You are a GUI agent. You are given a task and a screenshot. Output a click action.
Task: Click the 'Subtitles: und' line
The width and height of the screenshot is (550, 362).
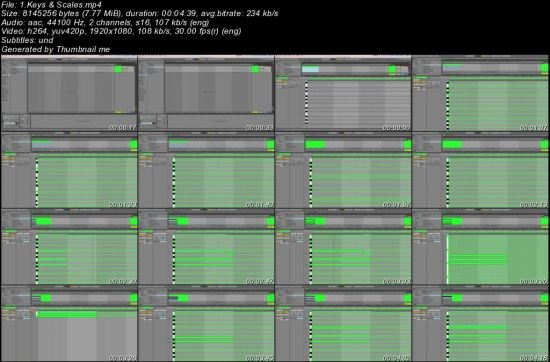point(27,40)
